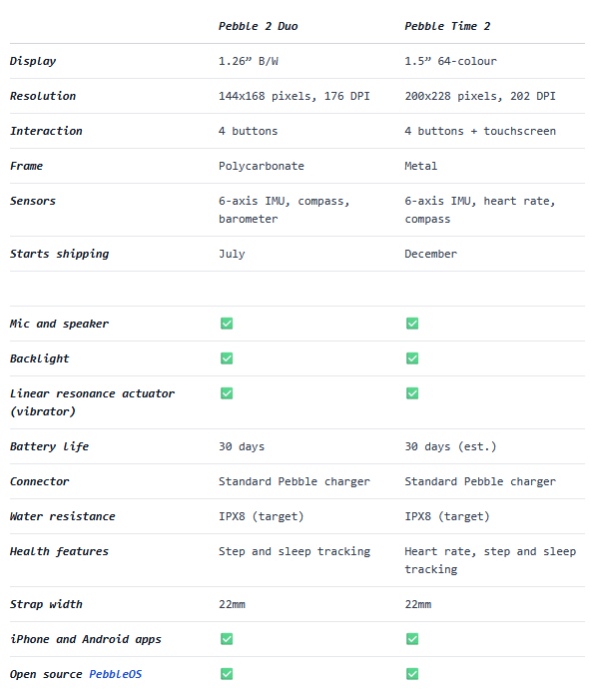
Task: Click iPhone and Android apps checkmark for Pebble 2 Duo
Action: tap(227, 639)
